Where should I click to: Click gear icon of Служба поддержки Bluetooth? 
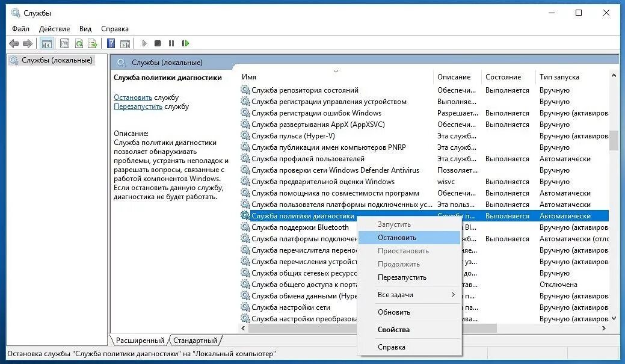point(245,227)
